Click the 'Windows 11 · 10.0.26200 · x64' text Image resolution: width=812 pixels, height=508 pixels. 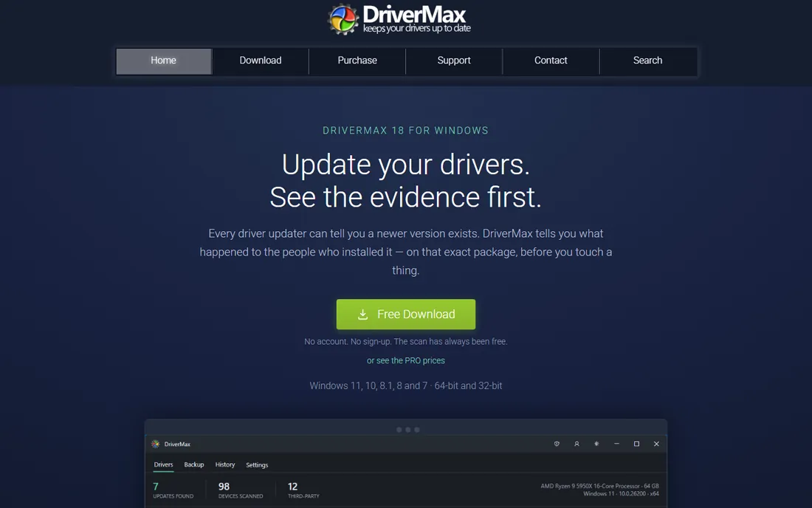click(621, 493)
